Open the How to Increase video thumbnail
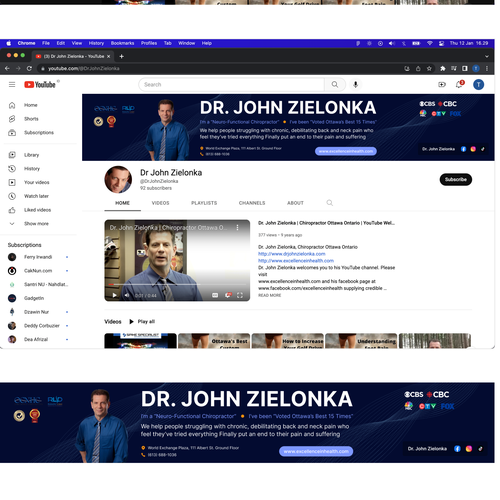The height and width of the screenshot is (500, 500). tap(288, 341)
